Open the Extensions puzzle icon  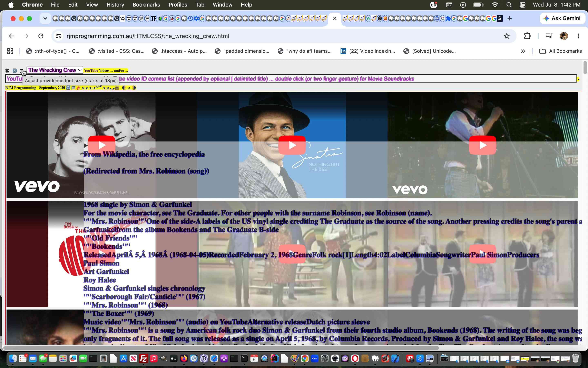coord(527,36)
